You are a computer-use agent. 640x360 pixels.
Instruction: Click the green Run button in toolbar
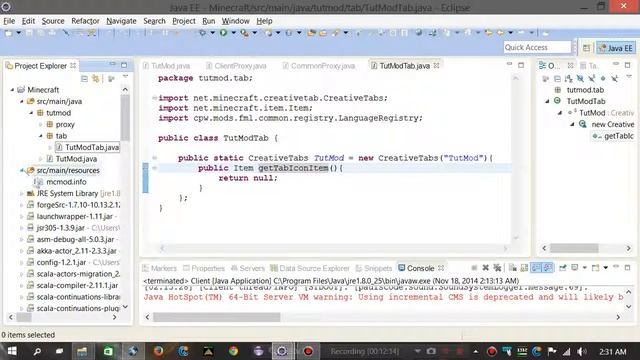223,33
